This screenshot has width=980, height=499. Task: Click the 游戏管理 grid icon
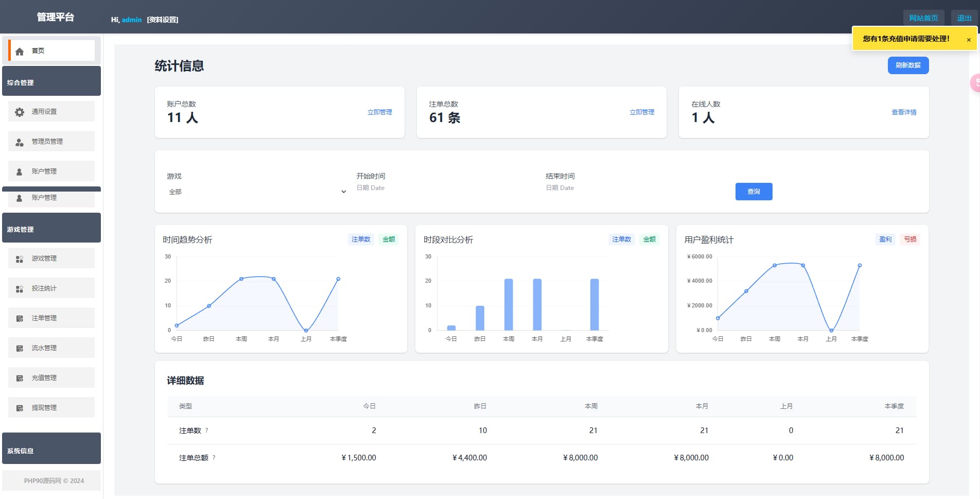[20, 259]
